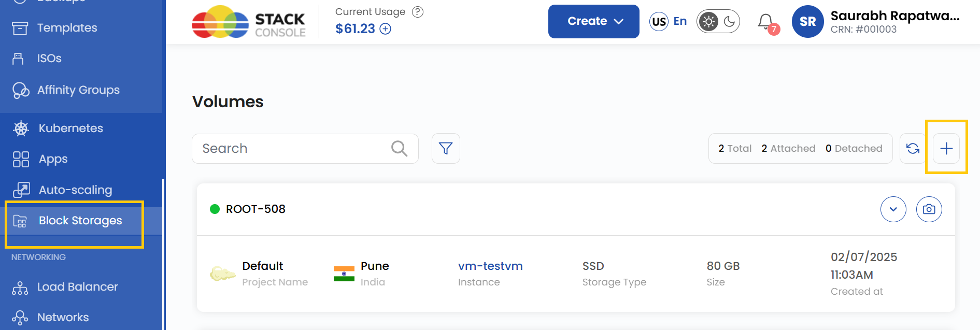
Task: Open Load Balancer page
Action: click(77, 287)
